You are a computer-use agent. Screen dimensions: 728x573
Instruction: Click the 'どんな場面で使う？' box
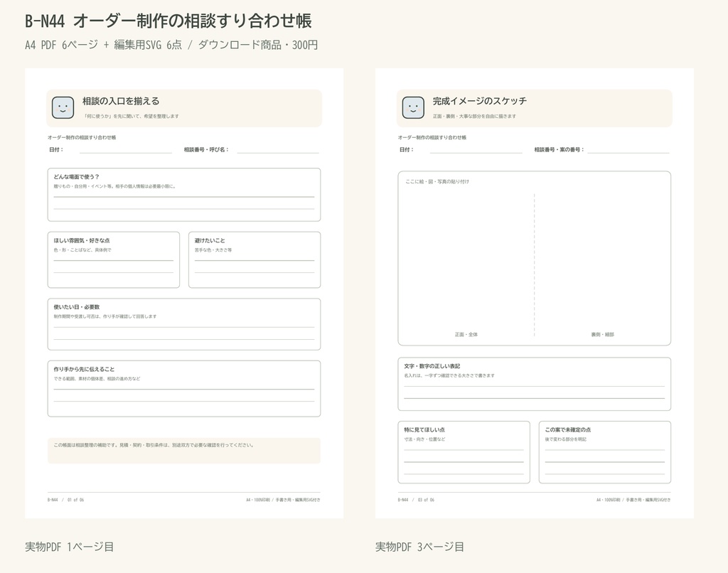184,195
